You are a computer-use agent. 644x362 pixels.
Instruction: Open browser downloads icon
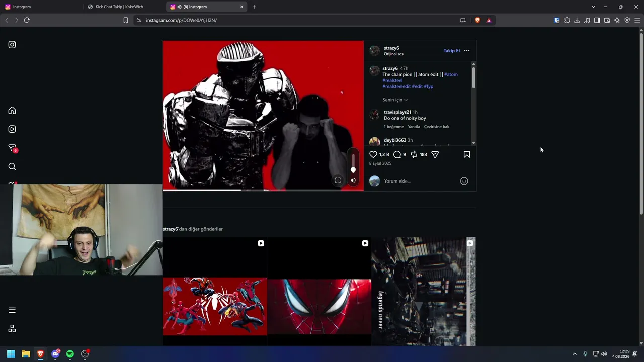click(577, 20)
